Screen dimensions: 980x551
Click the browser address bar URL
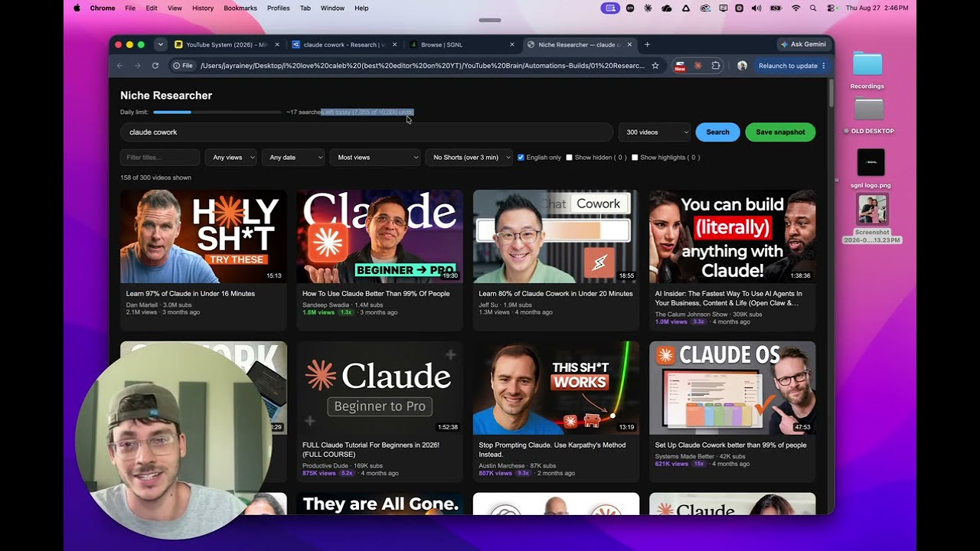pos(422,66)
